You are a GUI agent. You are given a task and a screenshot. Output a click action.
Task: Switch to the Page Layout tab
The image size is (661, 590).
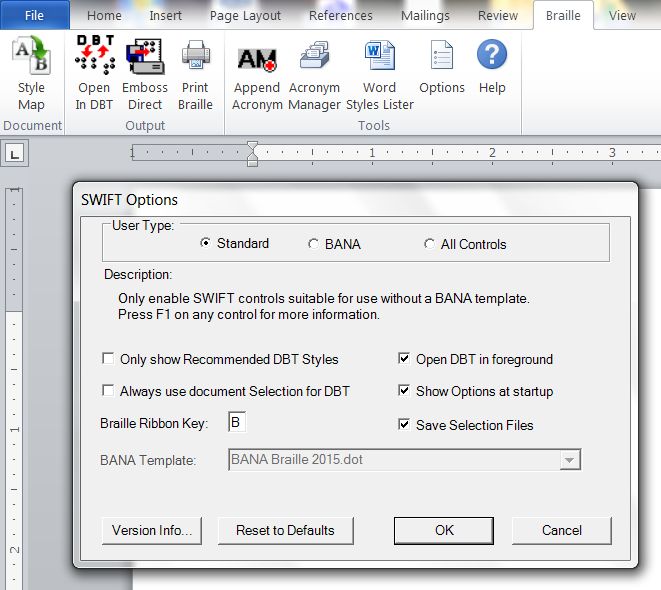pyautogui.click(x=245, y=16)
